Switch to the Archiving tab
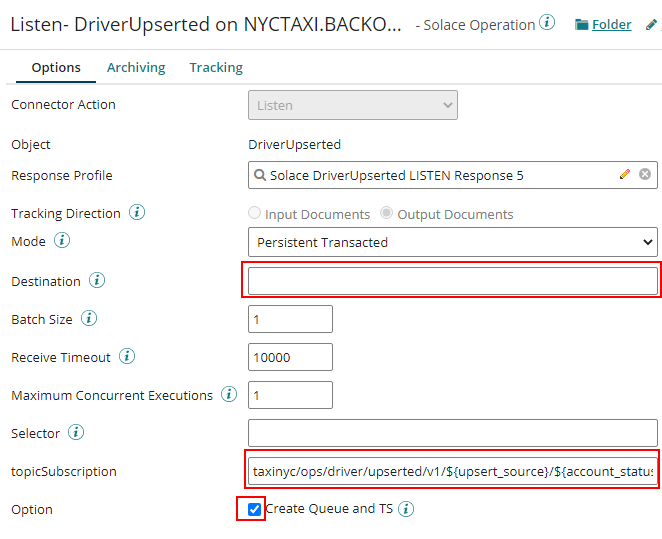 (x=136, y=68)
